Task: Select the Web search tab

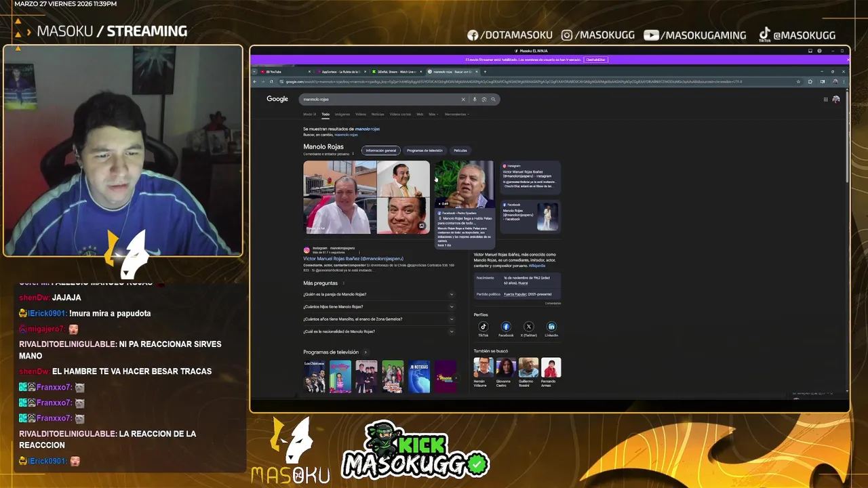Action: 420,115
